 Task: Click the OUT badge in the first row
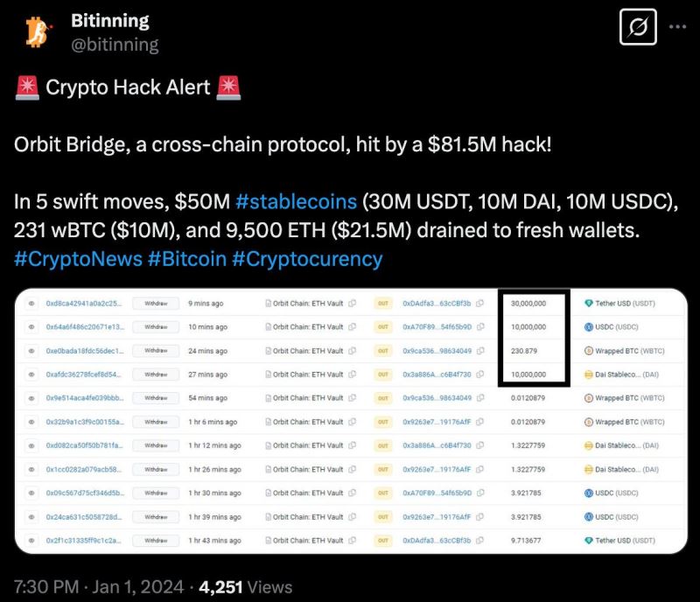coord(382,304)
